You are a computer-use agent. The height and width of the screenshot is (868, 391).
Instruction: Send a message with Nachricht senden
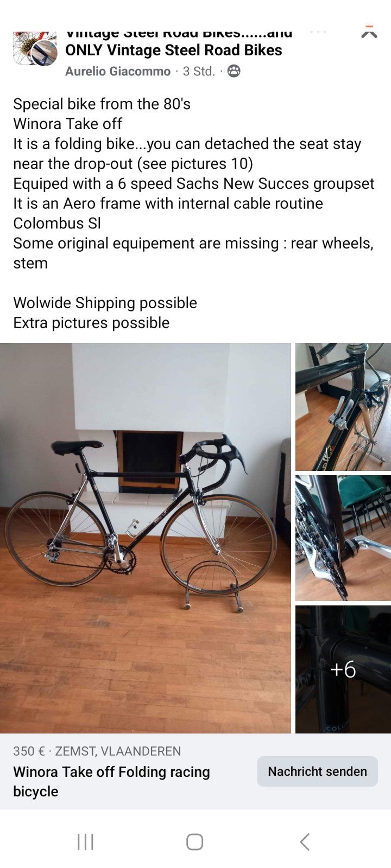[x=317, y=771]
